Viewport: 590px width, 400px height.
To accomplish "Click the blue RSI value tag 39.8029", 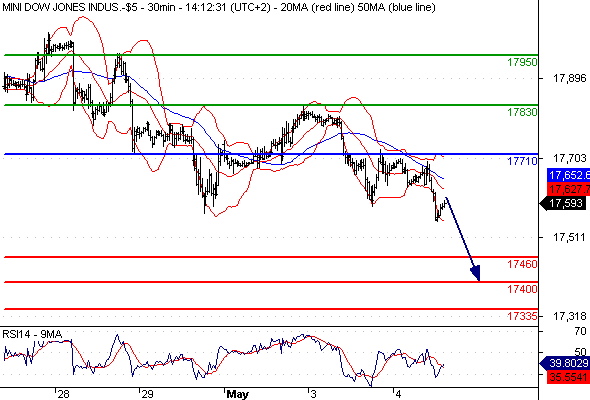I will 565,363.
